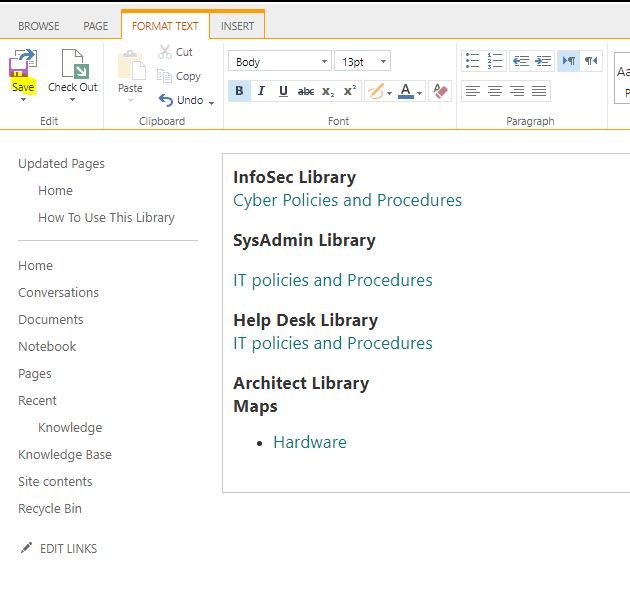Clear formatting with eraser icon
This screenshot has height=609, width=630.
[440, 91]
